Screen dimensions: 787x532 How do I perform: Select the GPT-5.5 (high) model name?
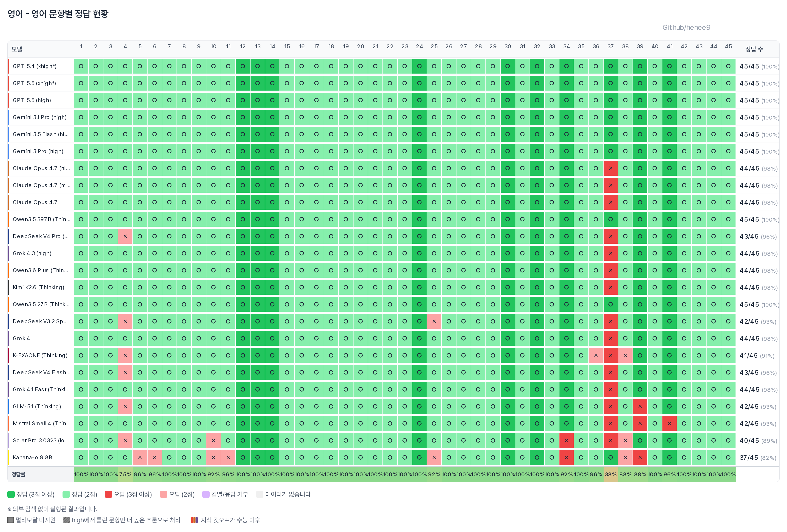coord(32,100)
